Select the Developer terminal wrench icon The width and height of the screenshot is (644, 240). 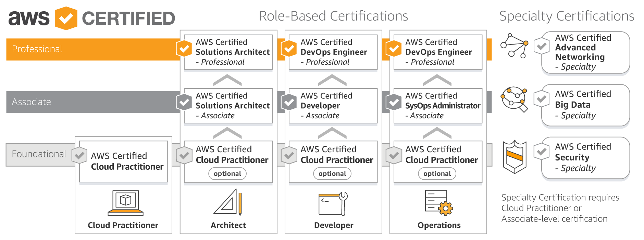(x=333, y=203)
